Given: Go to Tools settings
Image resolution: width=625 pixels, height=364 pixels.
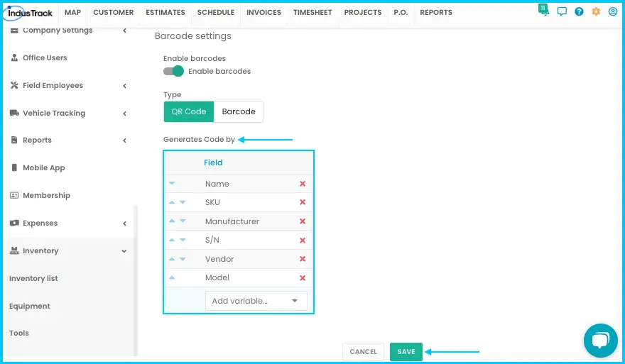Looking at the screenshot, I should point(19,333).
